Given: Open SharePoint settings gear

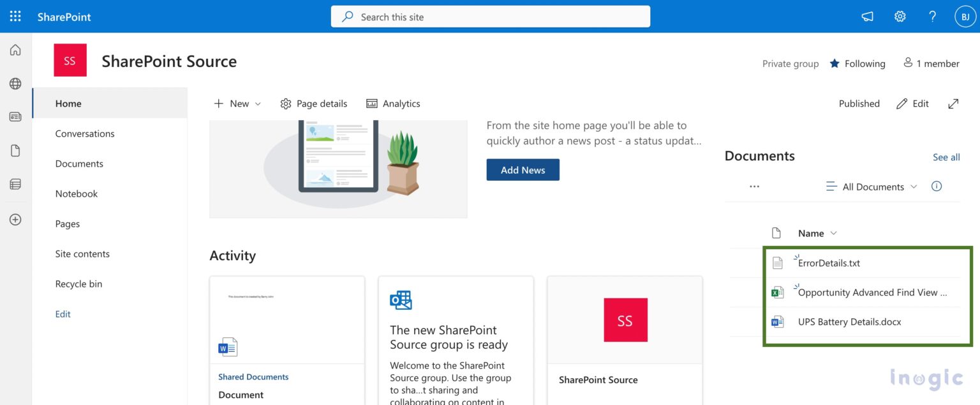Looking at the screenshot, I should (x=900, y=16).
